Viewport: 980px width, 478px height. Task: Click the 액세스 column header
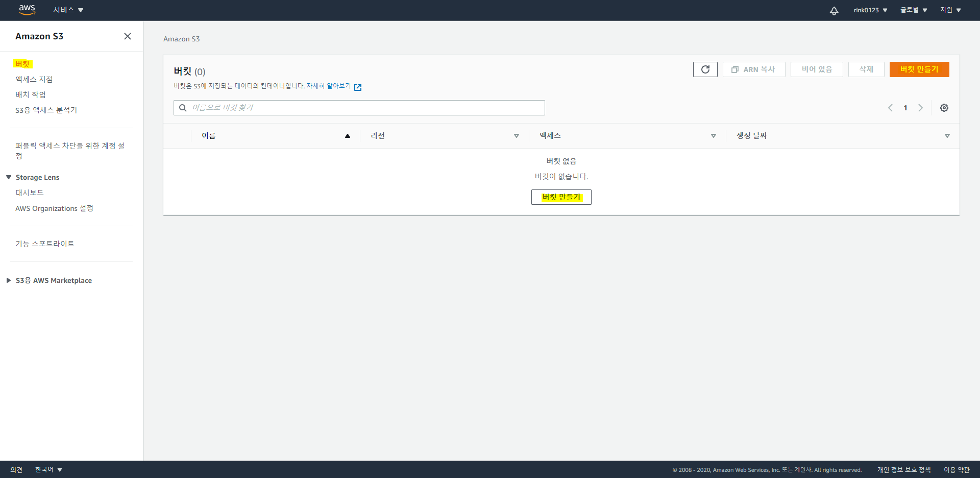point(550,136)
